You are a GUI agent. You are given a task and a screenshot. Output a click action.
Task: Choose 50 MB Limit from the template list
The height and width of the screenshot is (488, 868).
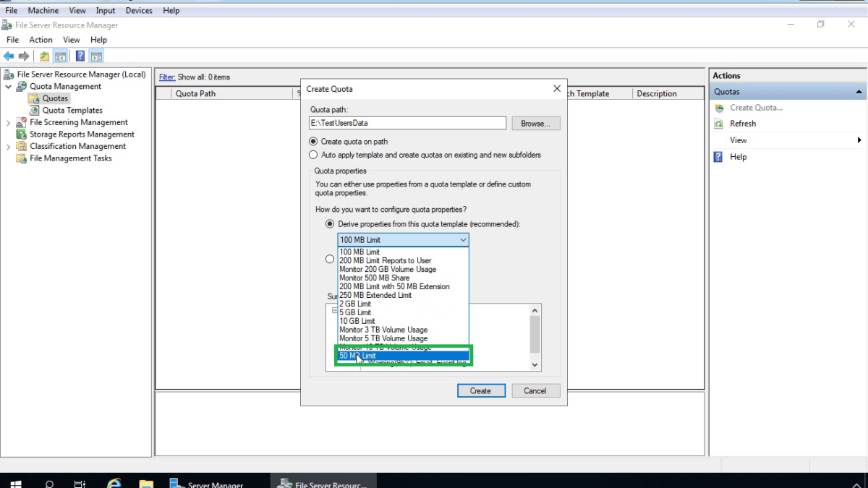404,356
